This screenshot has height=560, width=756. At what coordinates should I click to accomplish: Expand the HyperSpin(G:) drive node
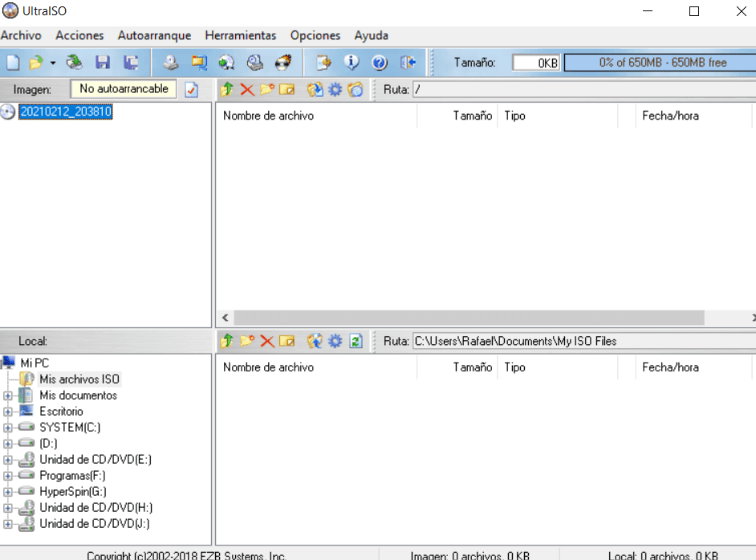click(x=8, y=492)
